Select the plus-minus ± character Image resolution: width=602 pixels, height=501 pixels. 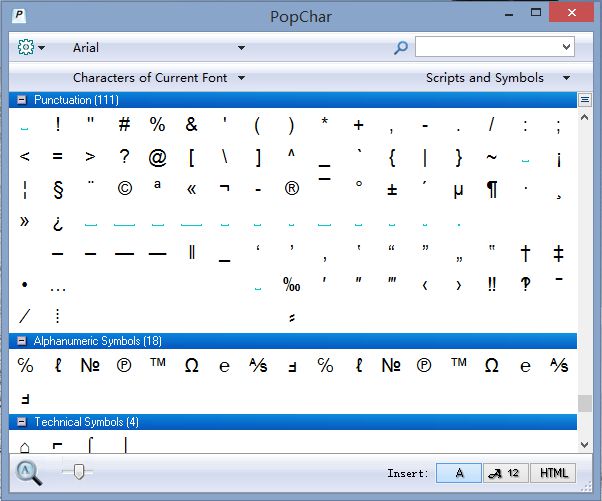392,189
